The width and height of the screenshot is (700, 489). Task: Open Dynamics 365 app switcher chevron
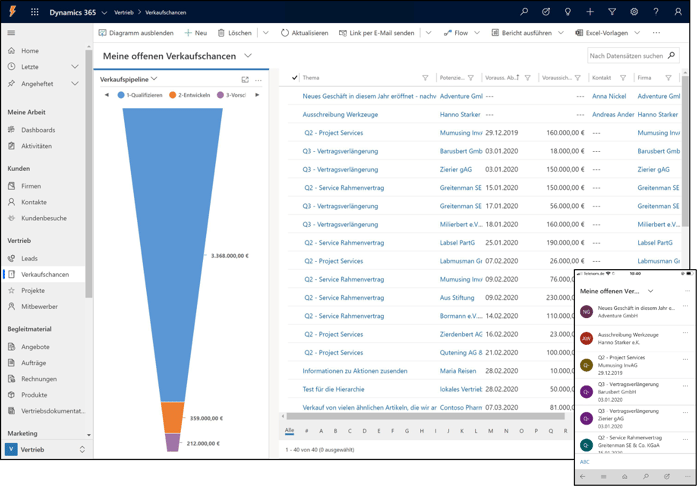(x=104, y=13)
